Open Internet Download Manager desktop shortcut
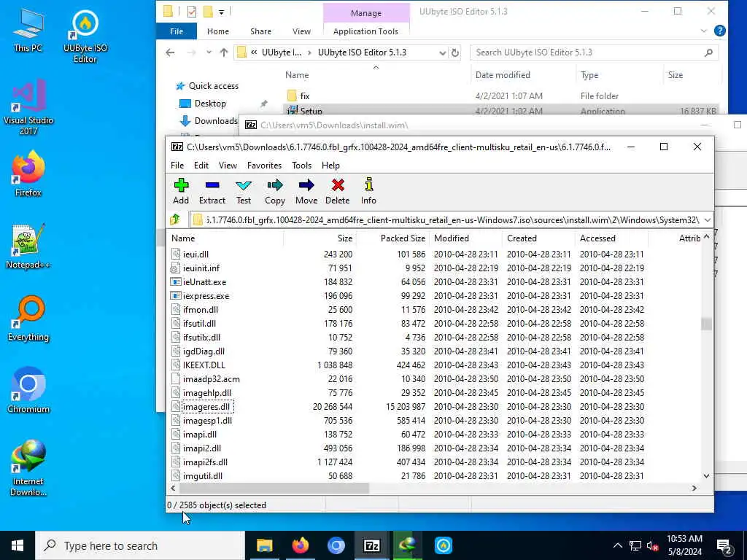The image size is (747, 560). pos(28,468)
